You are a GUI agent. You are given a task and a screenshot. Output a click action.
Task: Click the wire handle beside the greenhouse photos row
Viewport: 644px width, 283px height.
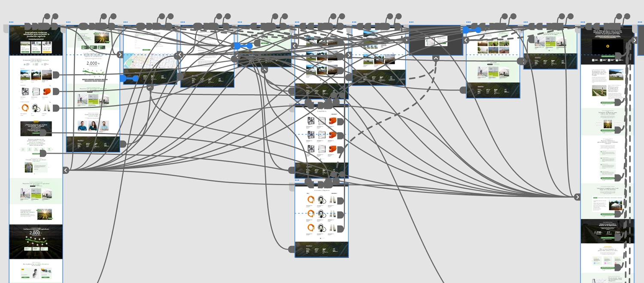[x=56, y=75]
